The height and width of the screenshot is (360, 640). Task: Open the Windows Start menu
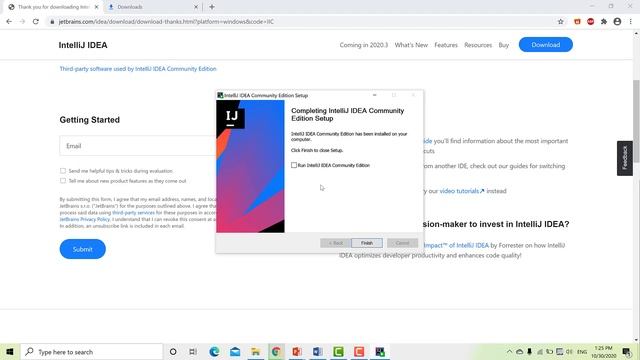(x=10, y=351)
